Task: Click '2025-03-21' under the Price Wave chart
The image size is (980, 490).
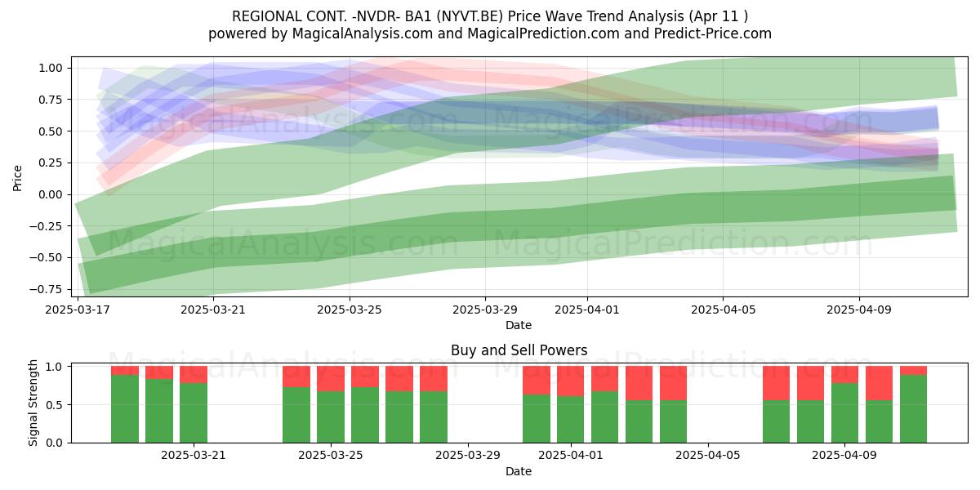Action: tap(213, 310)
